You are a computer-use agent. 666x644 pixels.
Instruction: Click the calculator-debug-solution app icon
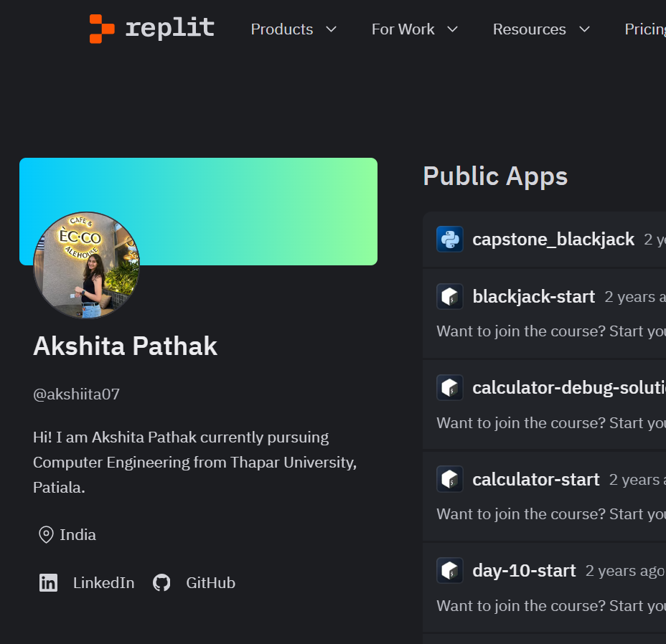pos(450,388)
